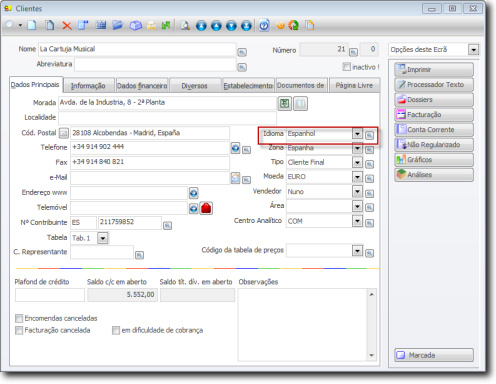The width and height of the screenshot is (496, 384).
Task: Click the orange undo arrow icon
Action: [281, 25]
